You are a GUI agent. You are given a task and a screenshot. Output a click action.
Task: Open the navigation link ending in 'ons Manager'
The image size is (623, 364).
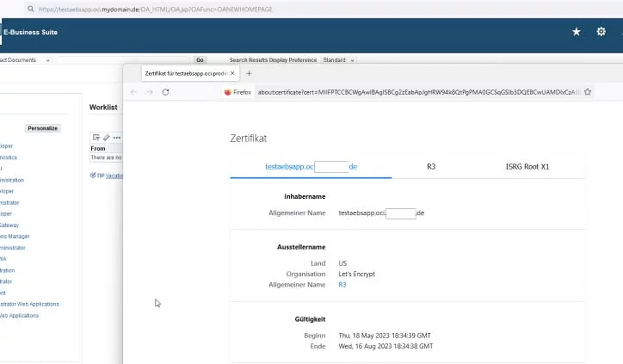click(15, 237)
